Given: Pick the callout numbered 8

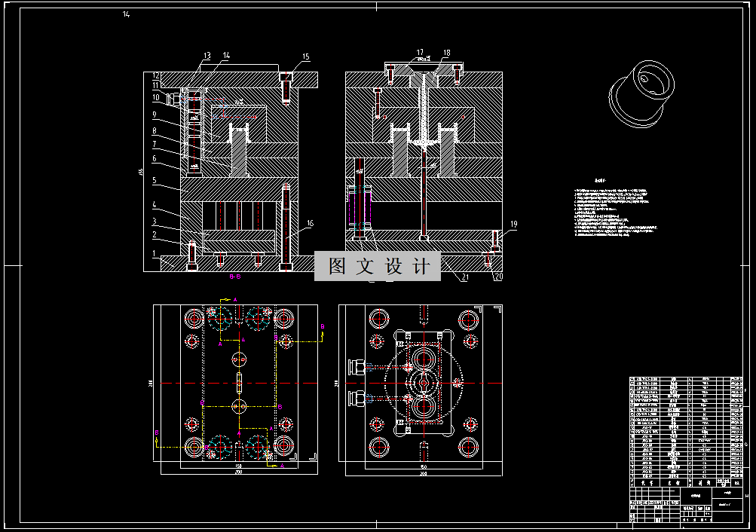Looking at the screenshot, I should point(155,130).
